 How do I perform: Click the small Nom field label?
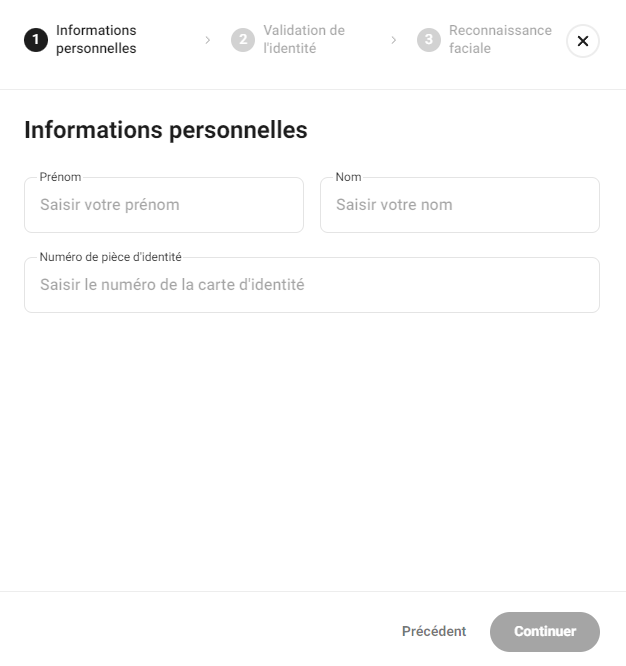pyautogui.click(x=348, y=177)
